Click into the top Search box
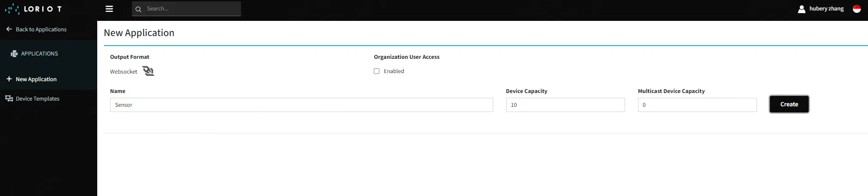 pos(191,9)
